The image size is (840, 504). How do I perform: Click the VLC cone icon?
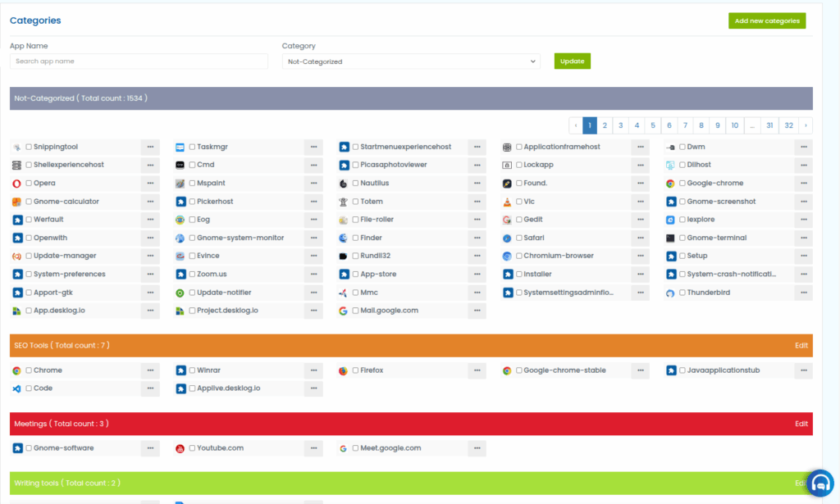pos(508,202)
